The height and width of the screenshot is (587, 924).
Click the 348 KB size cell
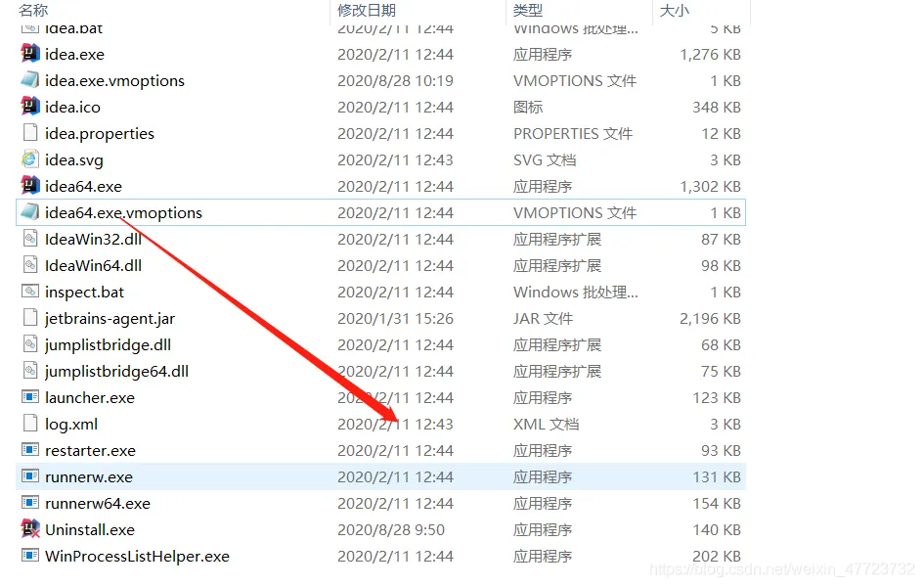tap(717, 108)
